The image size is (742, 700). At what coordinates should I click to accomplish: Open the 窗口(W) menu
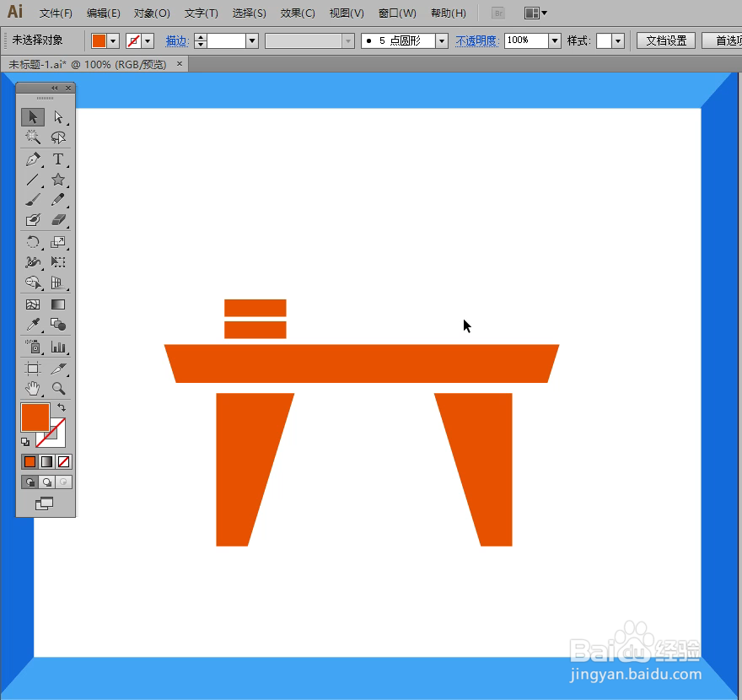397,13
